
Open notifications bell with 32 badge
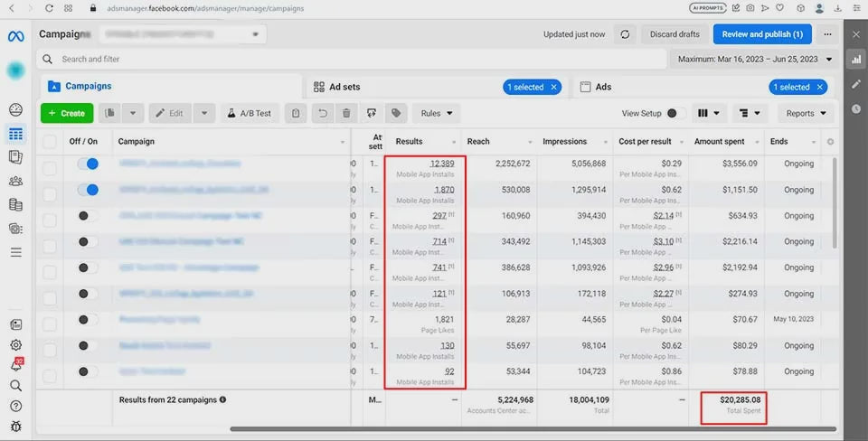(x=15, y=365)
